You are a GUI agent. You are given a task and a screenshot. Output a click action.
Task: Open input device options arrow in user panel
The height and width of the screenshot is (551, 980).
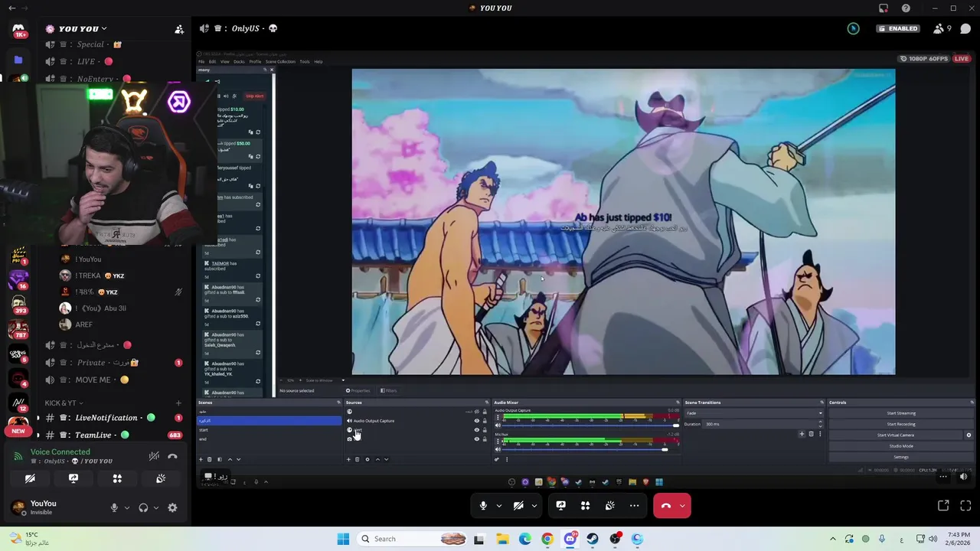126,507
